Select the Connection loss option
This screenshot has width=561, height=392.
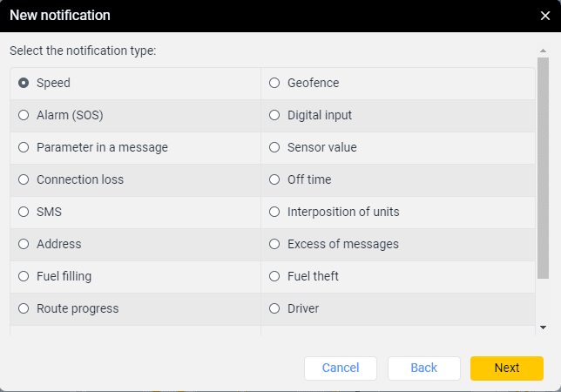pos(24,179)
